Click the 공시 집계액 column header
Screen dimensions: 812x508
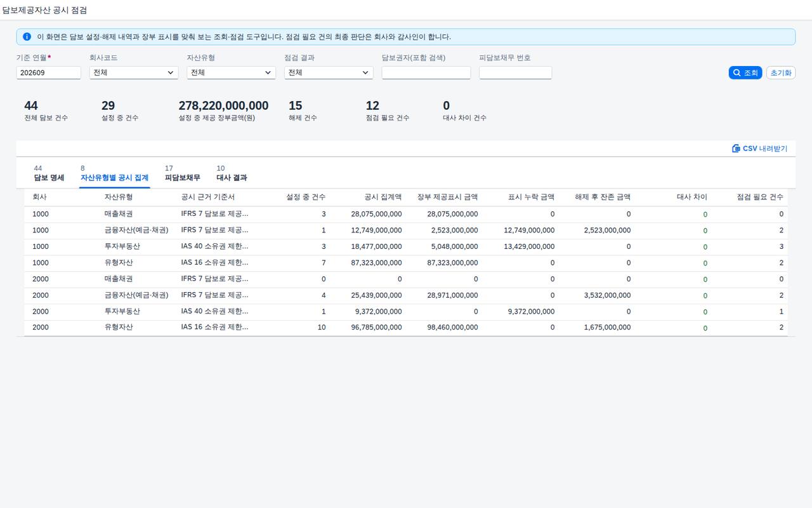point(383,197)
